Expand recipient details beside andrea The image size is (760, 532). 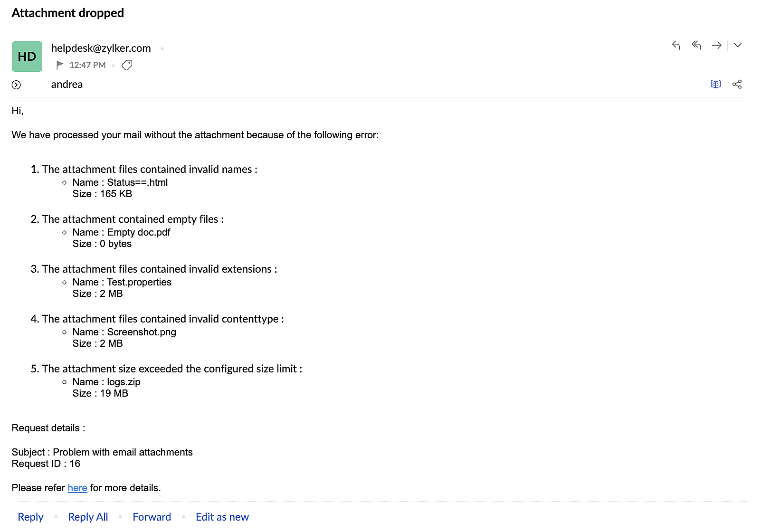(x=16, y=85)
